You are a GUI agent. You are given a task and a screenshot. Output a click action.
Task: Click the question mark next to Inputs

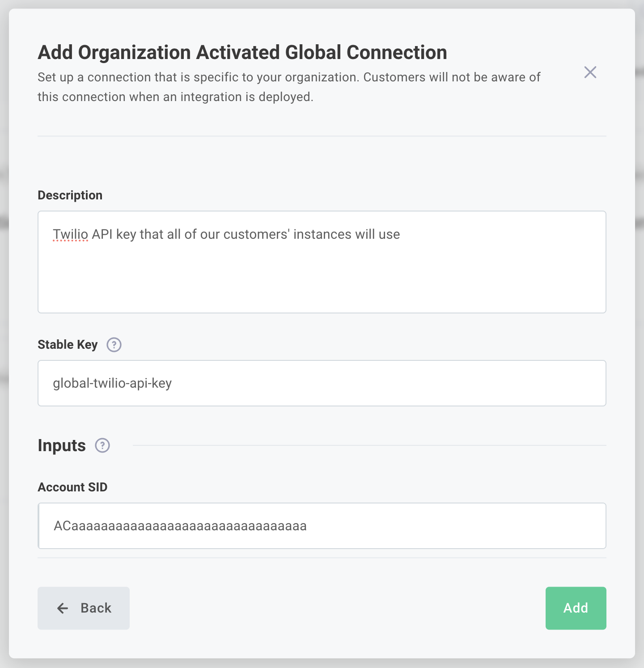tap(102, 445)
